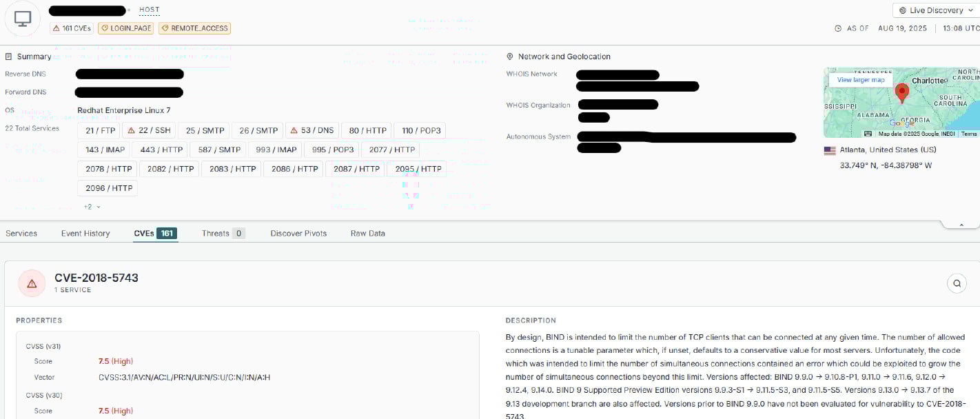Click the red map pin marker
The width and height of the screenshot is (980, 419).
click(x=901, y=92)
